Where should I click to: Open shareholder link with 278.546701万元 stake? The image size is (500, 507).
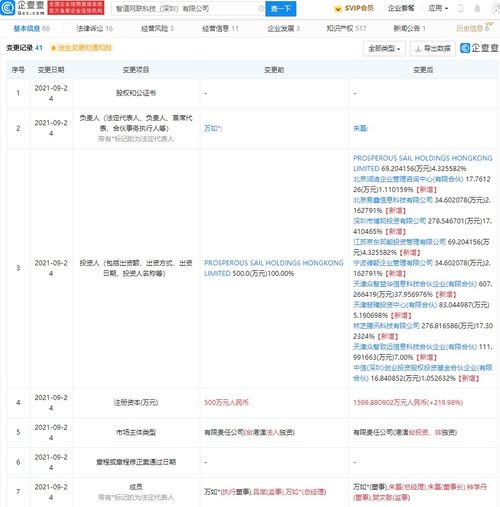(389, 221)
